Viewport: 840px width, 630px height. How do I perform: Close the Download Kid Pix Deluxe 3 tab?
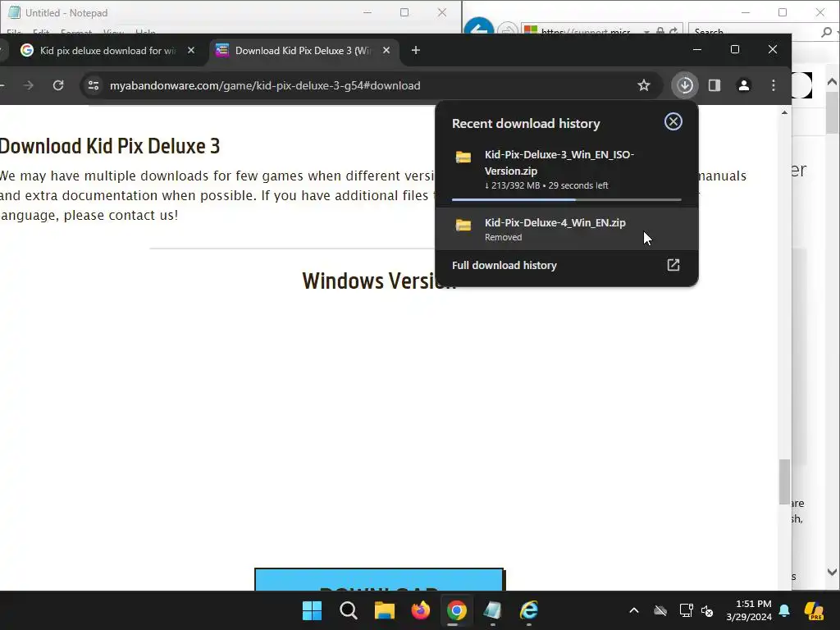pyautogui.click(x=386, y=50)
